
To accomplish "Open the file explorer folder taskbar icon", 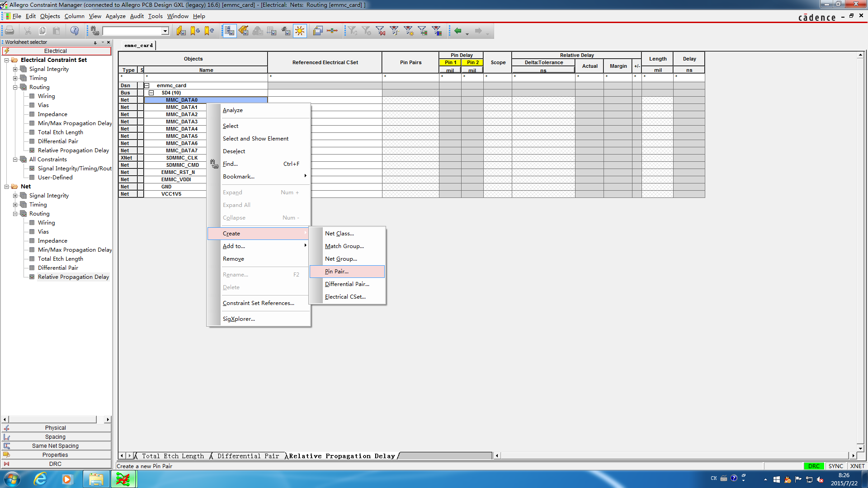I will pyautogui.click(x=96, y=479).
